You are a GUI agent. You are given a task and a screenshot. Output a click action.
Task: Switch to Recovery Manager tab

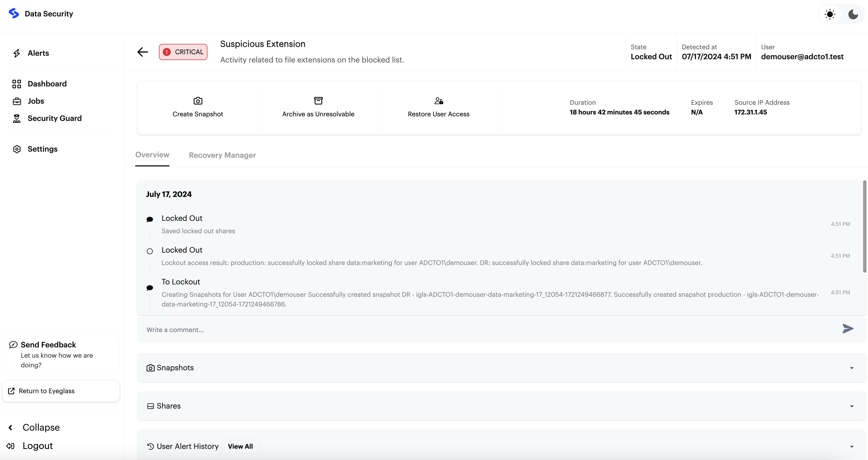(222, 155)
